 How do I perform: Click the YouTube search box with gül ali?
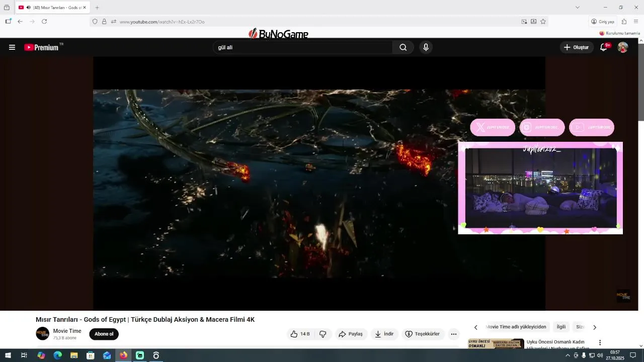(x=302, y=47)
